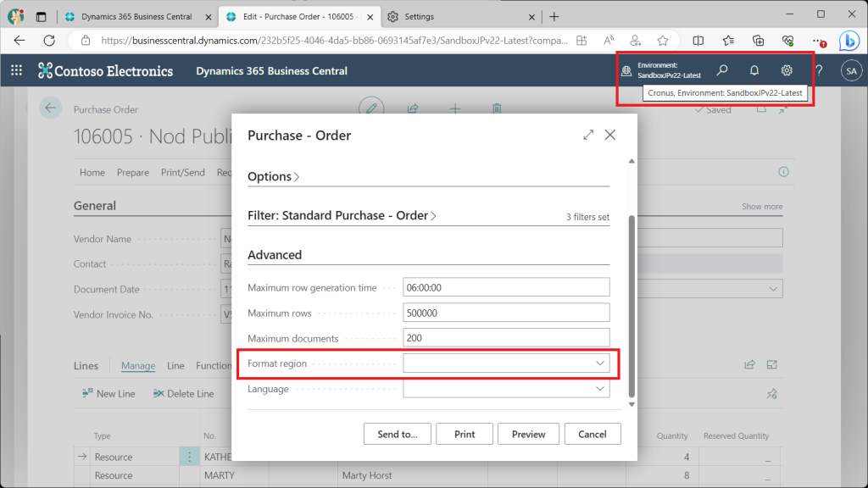Open browser Settings and more menu
This screenshot has height=488, width=868.
[818, 41]
